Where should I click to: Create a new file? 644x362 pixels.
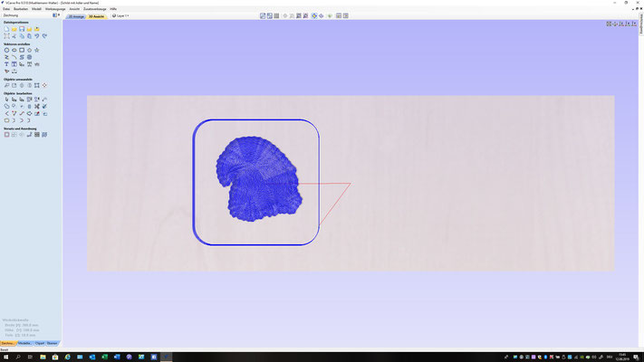click(x=6, y=29)
